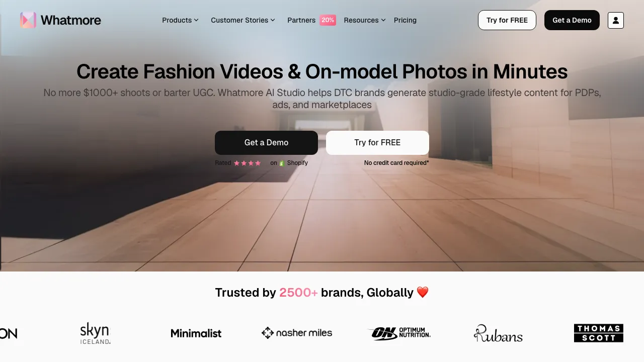The width and height of the screenshot is (644, 362).
Task: Click the Shopify bag icon
Action: coord(282,163)
